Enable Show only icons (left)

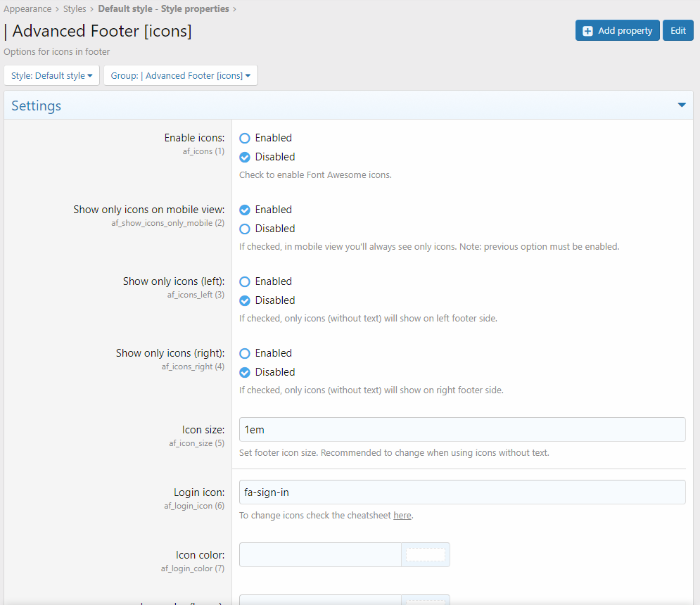245,282
